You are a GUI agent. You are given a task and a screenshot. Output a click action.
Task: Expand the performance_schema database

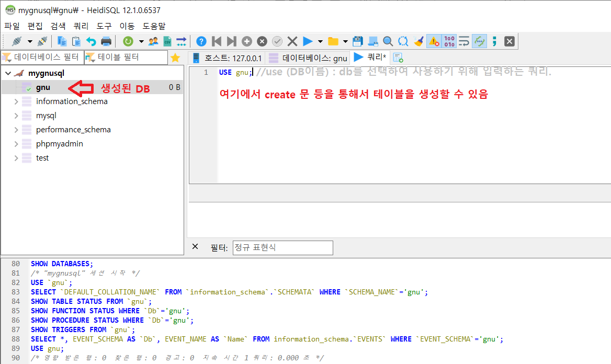point(16,130)
